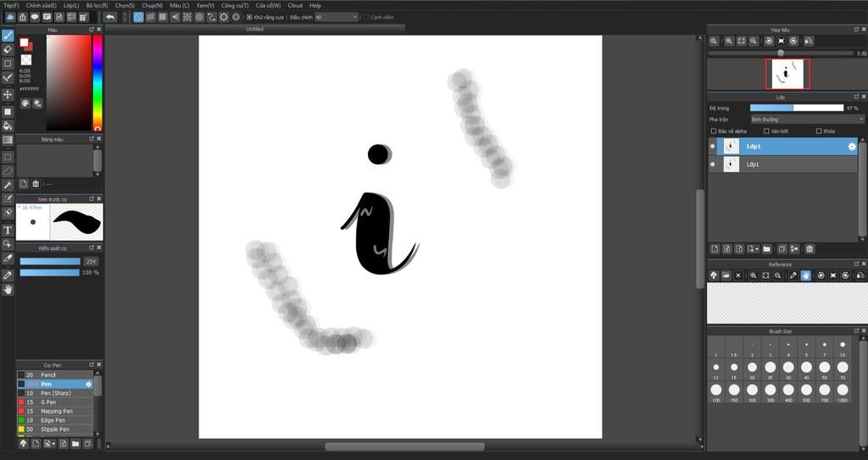Select eyedropper in the Reference panel

[793, 275]
